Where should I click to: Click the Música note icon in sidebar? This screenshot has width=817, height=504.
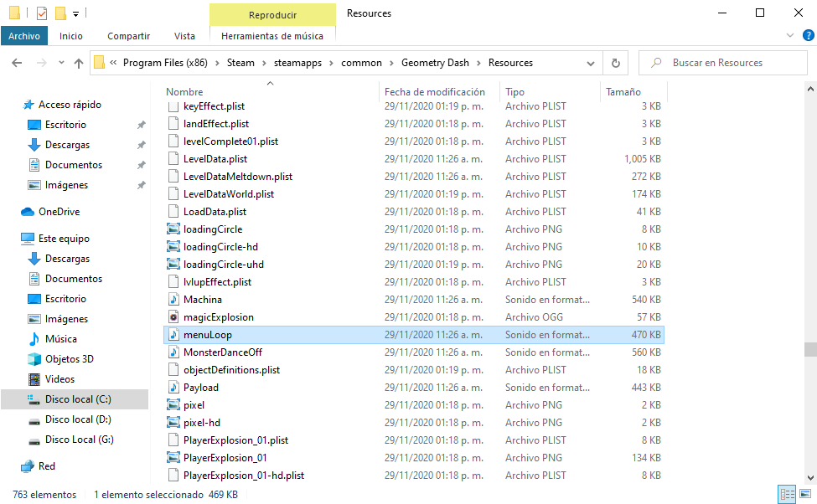[x=34, y=339]
